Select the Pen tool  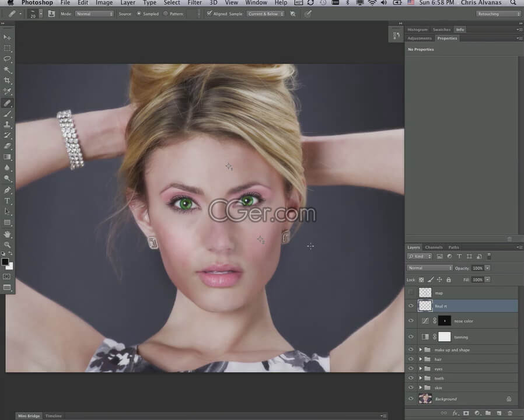(7, 190)
